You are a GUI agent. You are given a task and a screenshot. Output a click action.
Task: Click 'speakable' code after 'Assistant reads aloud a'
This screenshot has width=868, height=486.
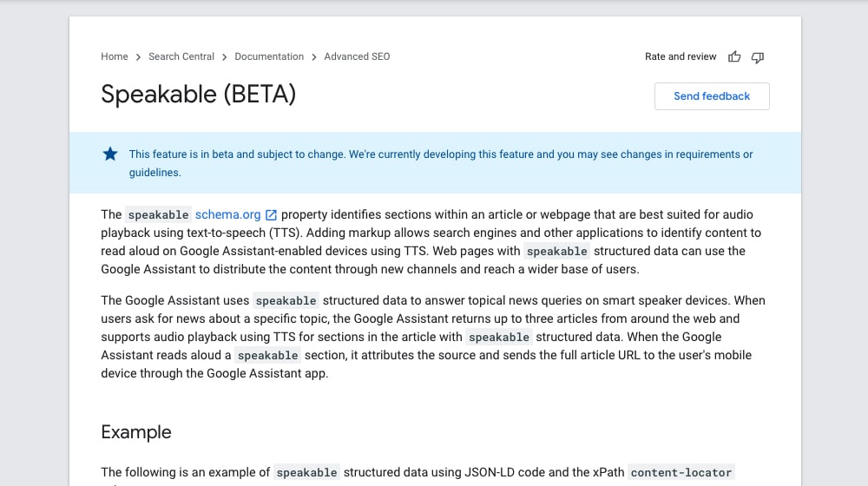tap(268, 355)
